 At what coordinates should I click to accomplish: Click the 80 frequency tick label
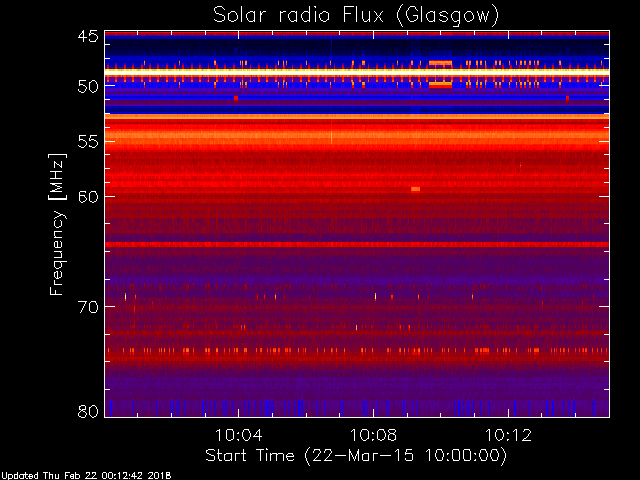coord(88,411)
